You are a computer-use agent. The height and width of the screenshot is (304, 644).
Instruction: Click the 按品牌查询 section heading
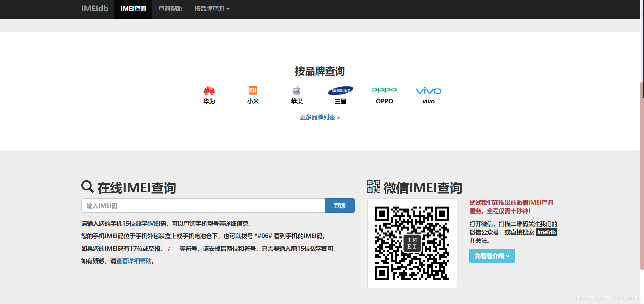click(x=320, y=71)
